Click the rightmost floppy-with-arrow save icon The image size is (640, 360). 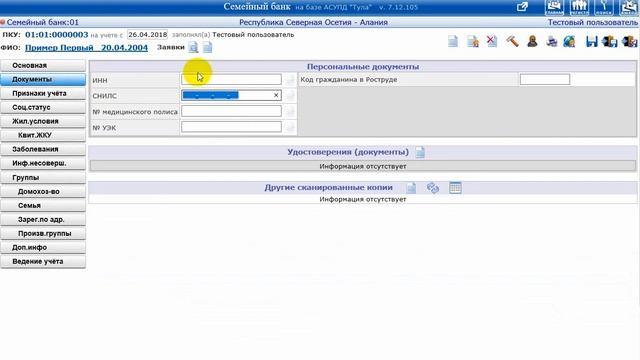coord(629,41)
